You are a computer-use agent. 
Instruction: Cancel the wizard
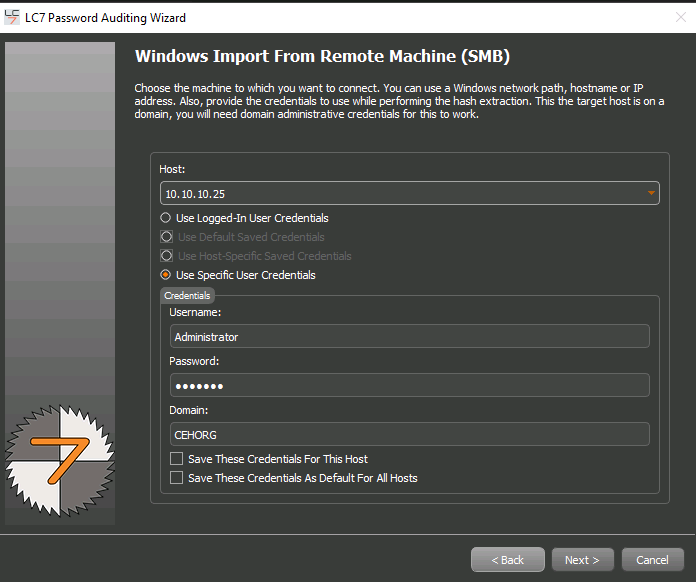pyautogui.click(x=652, y=560)
